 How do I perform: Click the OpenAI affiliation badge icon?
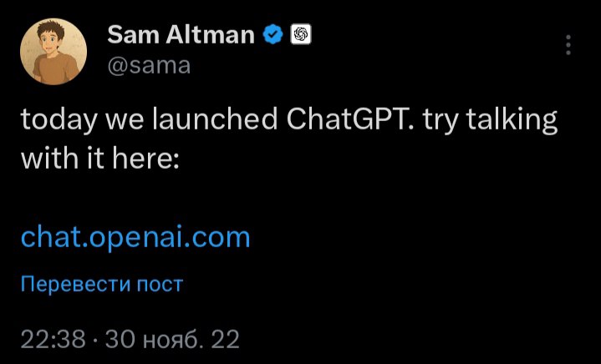click(299, 35)
